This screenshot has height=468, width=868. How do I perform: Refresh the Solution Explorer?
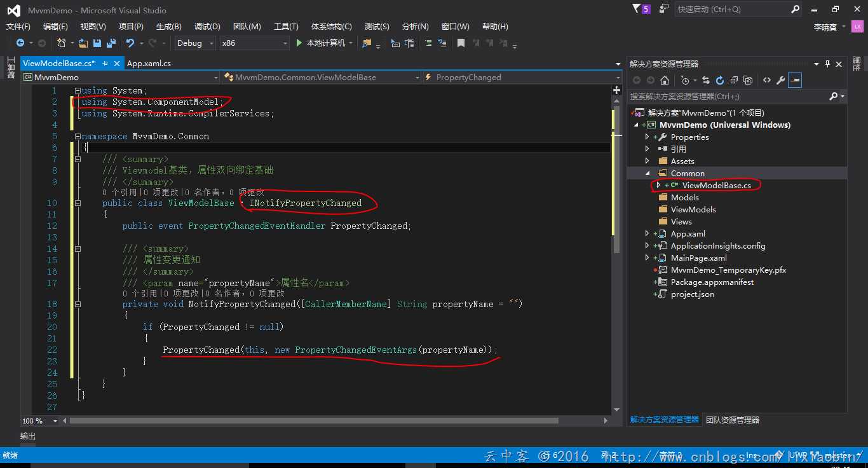[720, 80]
